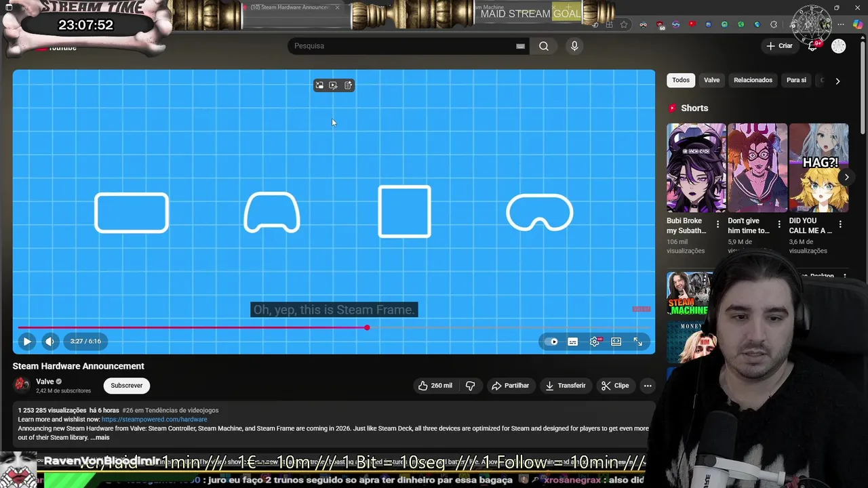Open the Valve channel avatar
The image size is (868, 488).
[x=22, y=385]
